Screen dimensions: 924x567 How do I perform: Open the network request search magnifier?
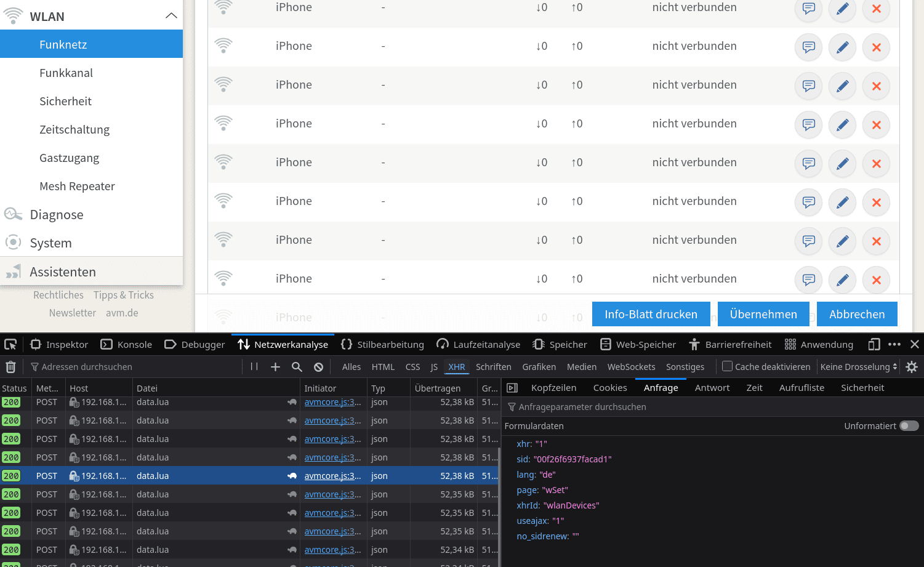[x=297, y=367]
